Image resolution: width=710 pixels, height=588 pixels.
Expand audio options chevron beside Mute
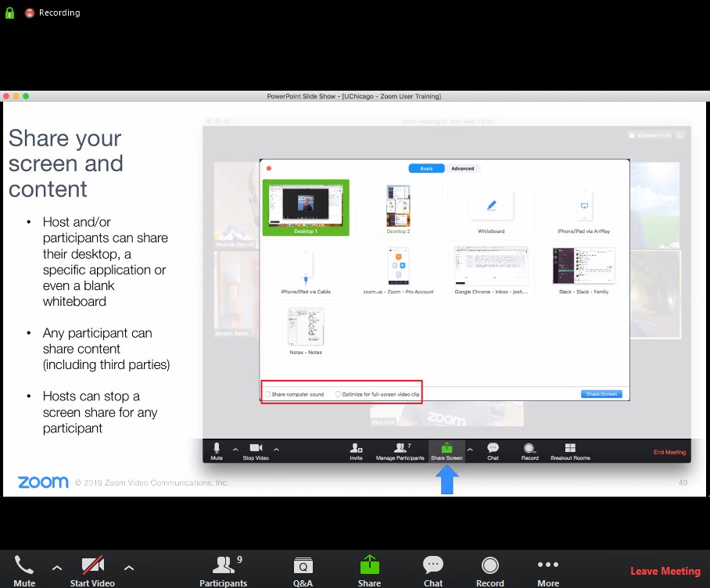coord(57,568)
